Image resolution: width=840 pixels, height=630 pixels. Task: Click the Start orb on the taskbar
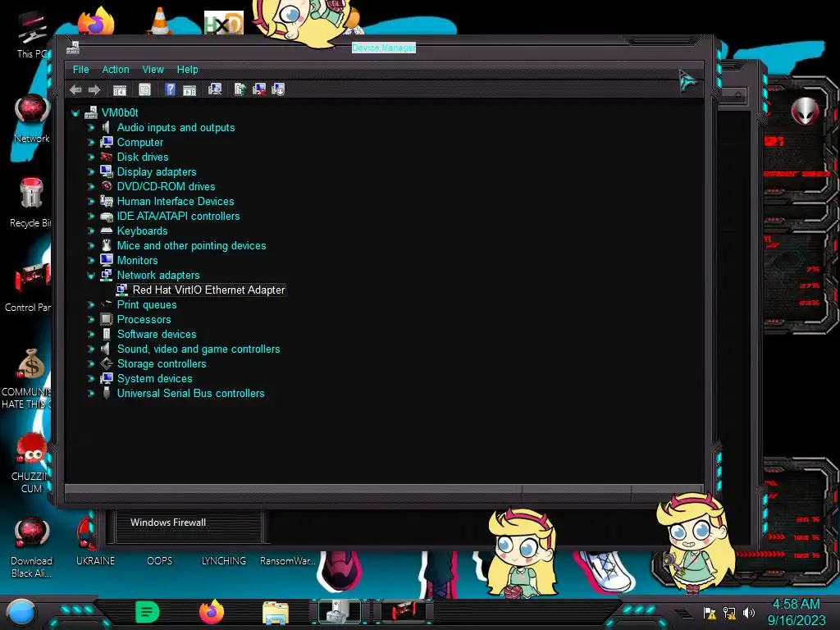click(x=21, y=612)
